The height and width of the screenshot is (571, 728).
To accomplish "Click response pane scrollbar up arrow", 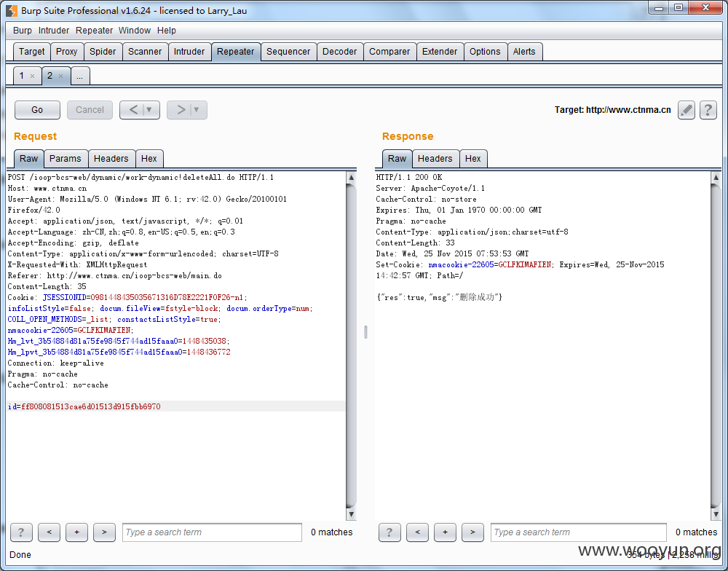I will pos(716,177).
